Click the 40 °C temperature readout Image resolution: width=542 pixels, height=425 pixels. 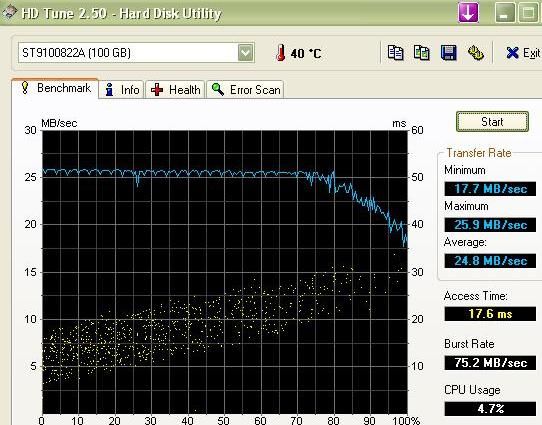(306, 54)
